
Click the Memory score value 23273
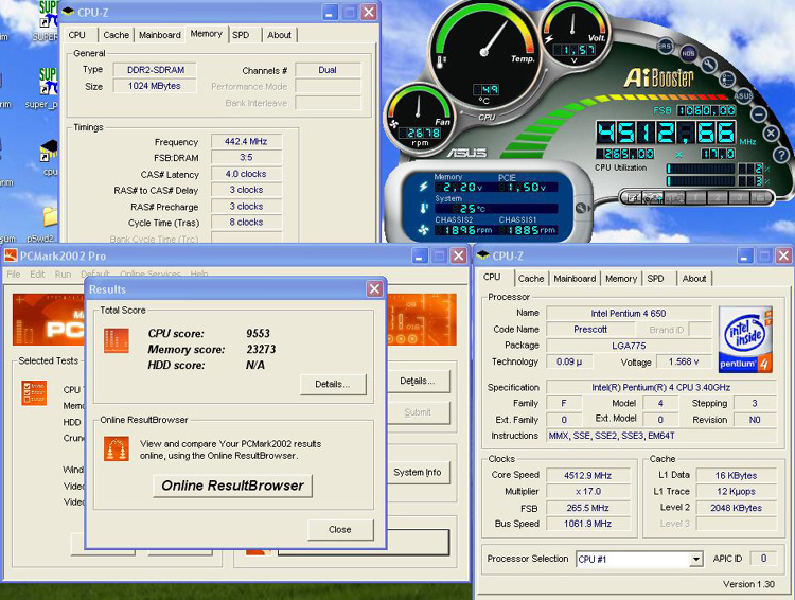(x=261, y=349)
